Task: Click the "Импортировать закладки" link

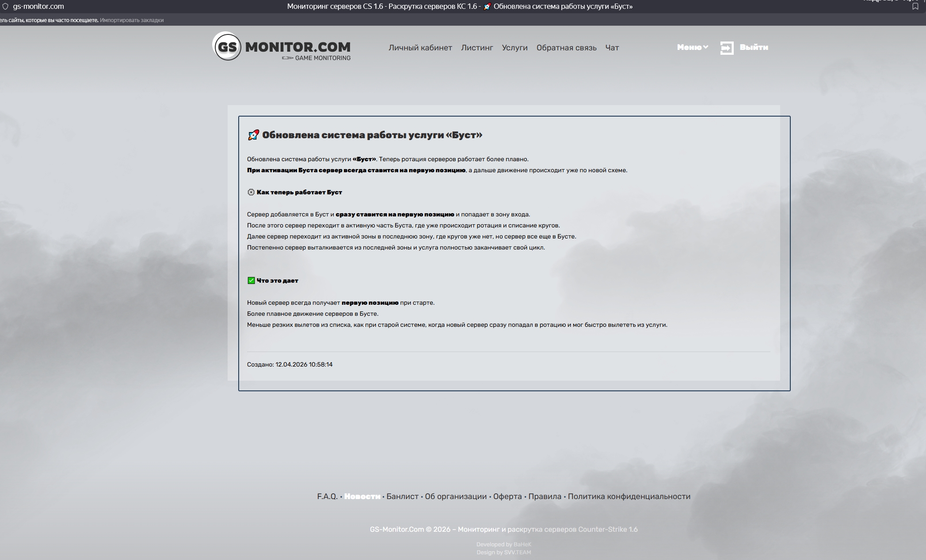Action: 131,20
